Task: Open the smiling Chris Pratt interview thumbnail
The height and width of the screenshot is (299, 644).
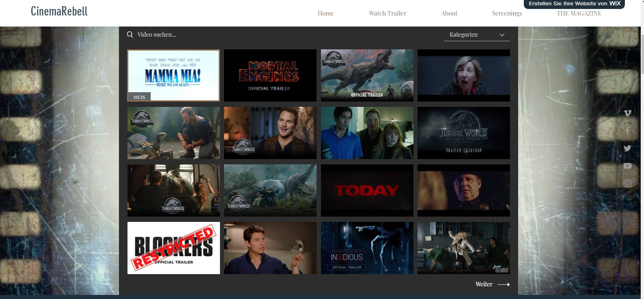Action: 270,133
